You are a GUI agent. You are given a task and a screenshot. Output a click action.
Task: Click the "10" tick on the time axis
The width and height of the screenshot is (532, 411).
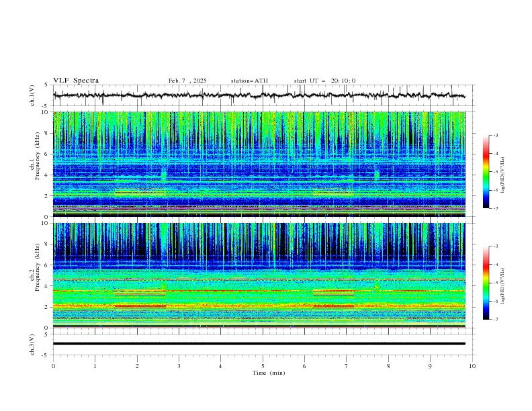tap(472, 366)
